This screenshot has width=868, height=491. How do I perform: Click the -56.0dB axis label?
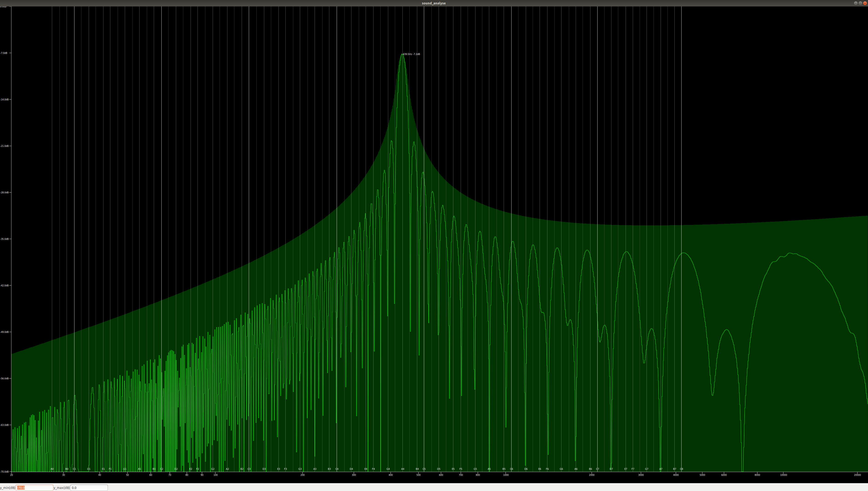(x=4, y=378)
